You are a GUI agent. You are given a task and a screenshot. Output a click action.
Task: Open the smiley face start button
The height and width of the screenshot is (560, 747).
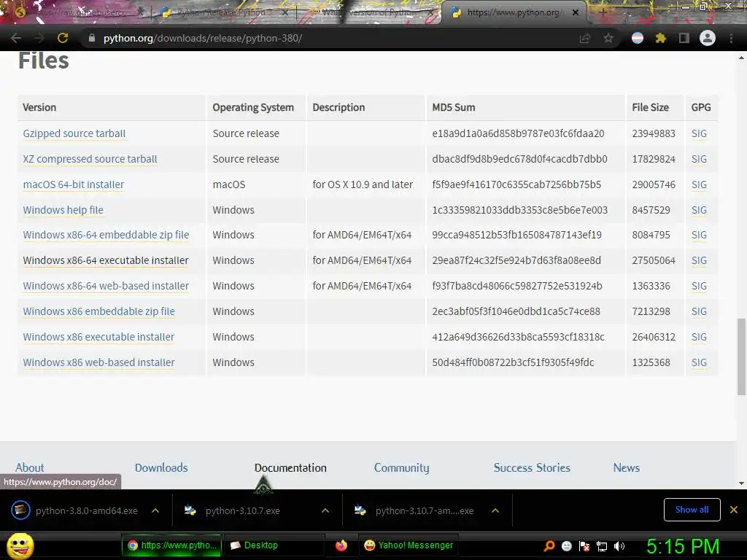pyautogui.click(x=20, y=545)
